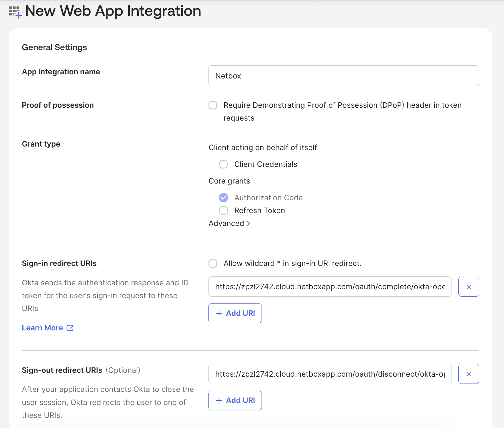Screen dimensions: 504x428
Task: Click the Proof of possession label
Action: (x=58, y=105)
